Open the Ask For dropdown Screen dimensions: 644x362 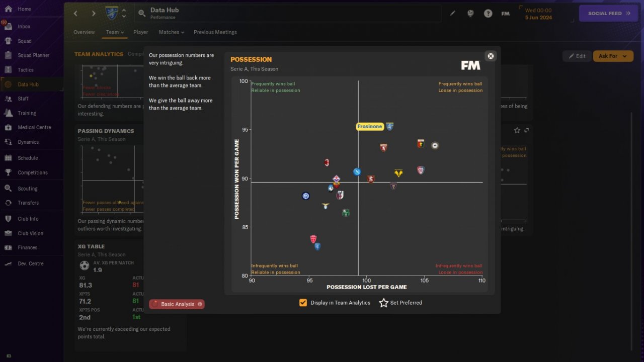pos(613,56)
